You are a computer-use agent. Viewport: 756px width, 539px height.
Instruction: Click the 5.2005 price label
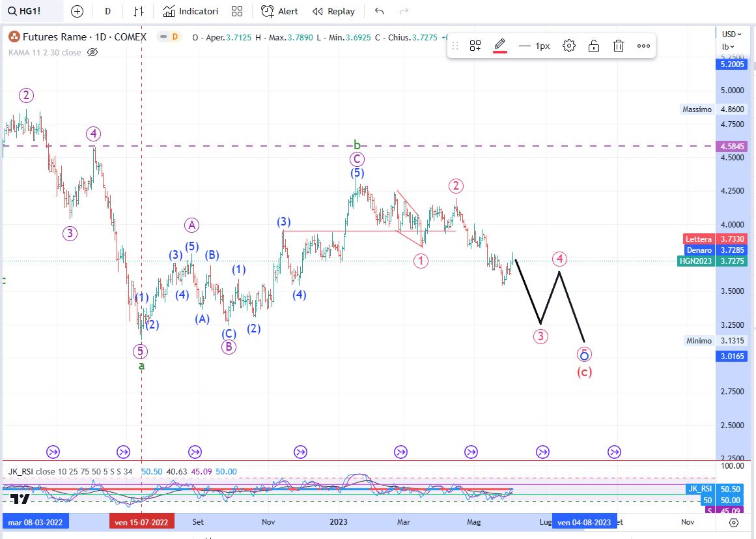click(732, 64)
